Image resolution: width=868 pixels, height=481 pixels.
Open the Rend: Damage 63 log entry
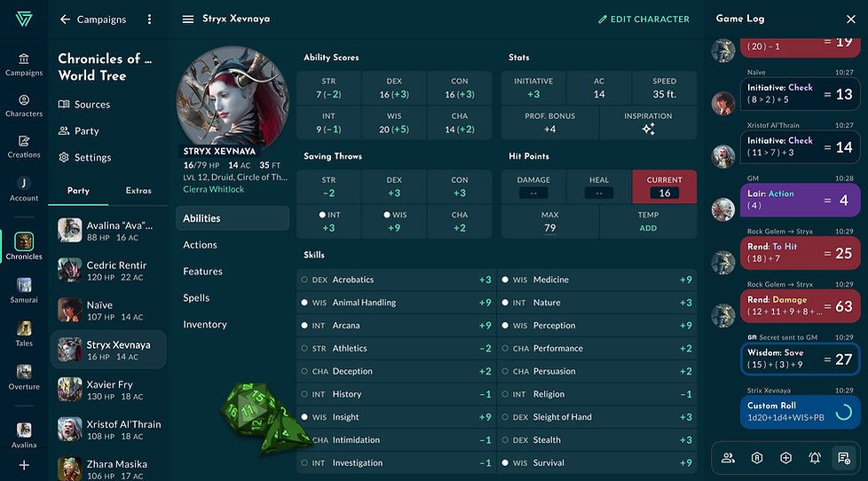[x=800, y=306]
